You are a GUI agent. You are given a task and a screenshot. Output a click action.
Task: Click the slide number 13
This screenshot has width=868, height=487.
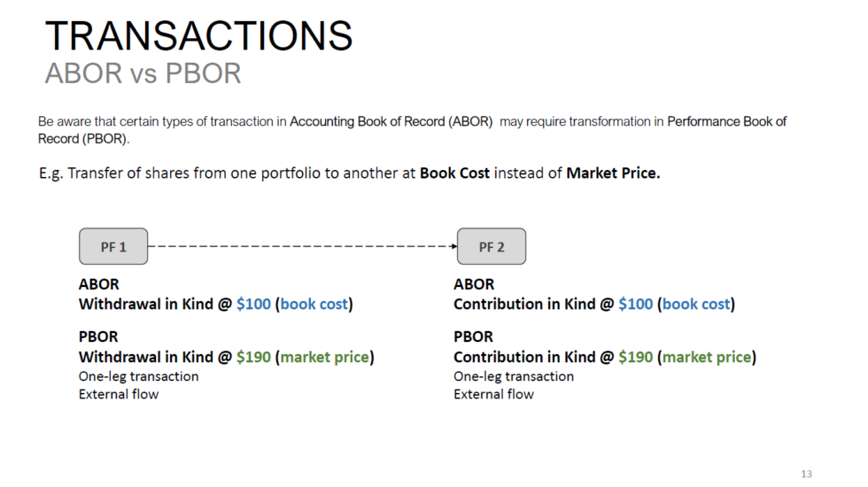[805, 474]
